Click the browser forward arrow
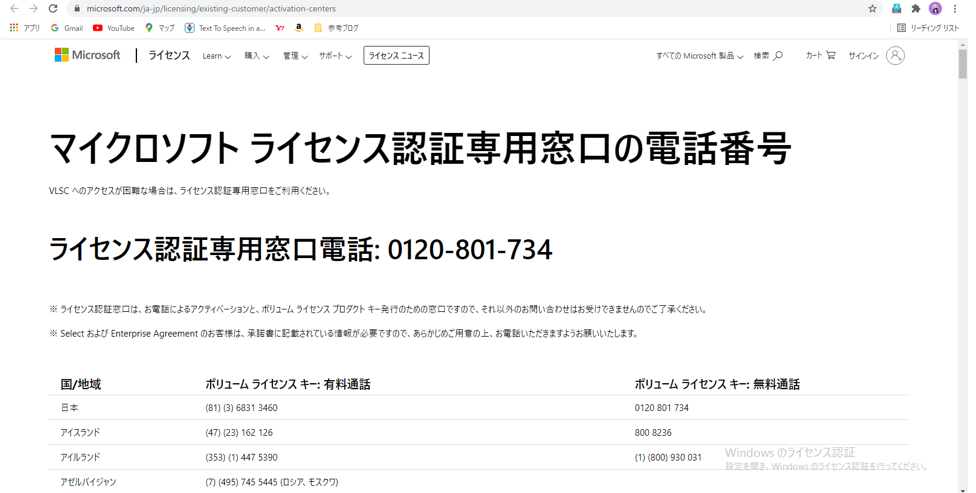The height and width of the screenshot is (493, 976). tap(34, 9)
